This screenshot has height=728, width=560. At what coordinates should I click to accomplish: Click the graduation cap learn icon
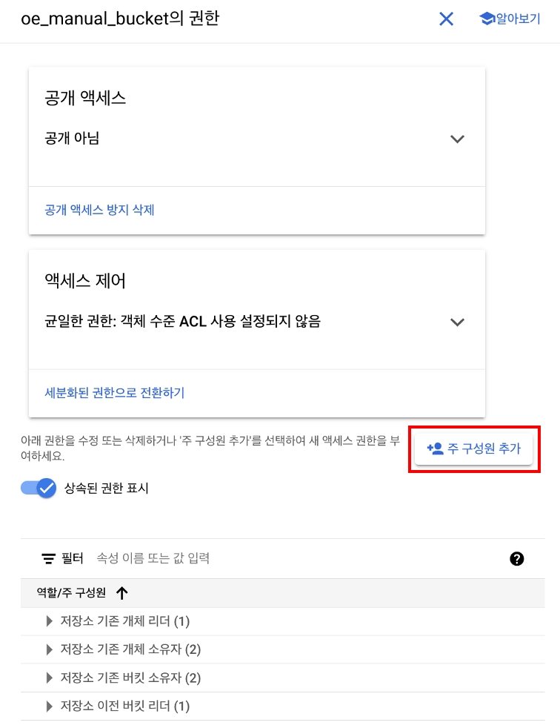487,19
